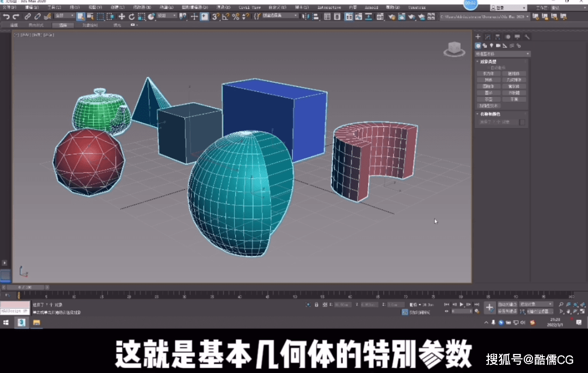Switch to Lights category in Create panel
This screenshot has height=373, width=588.
492,46
